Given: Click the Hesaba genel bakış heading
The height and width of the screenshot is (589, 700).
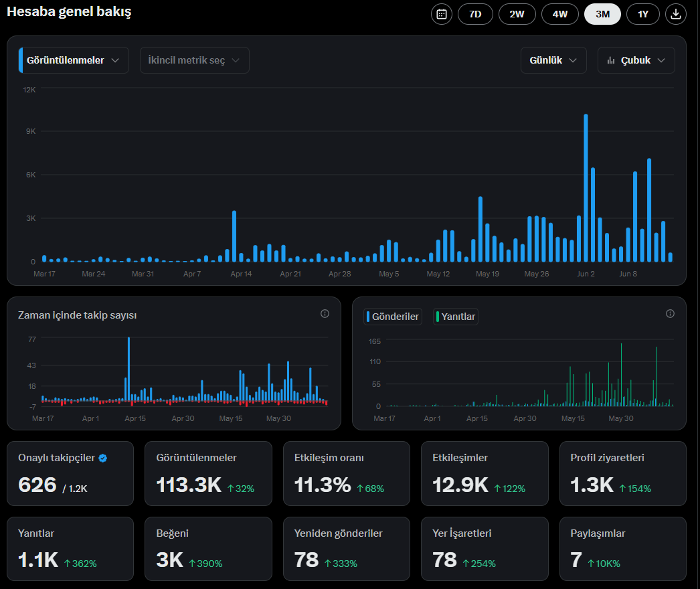Looking at the screenshot, I should point(69,11).
